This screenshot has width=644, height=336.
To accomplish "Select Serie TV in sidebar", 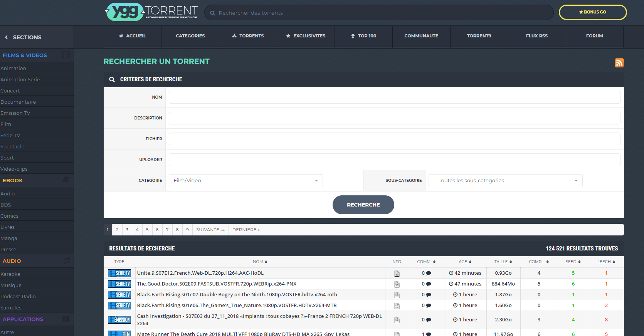I will coord(10,135).
